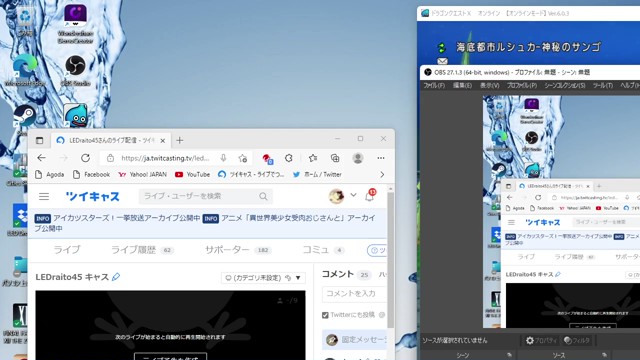
Task: Open the Edge Settings and more menu
Action: click(381, 158)
